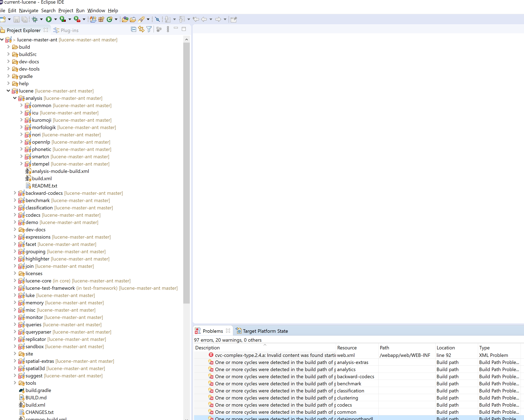This screenshot has width=524, height=420.
Task: Click the Project Explorer filter funnel icon
Action: tap(149, 30)
